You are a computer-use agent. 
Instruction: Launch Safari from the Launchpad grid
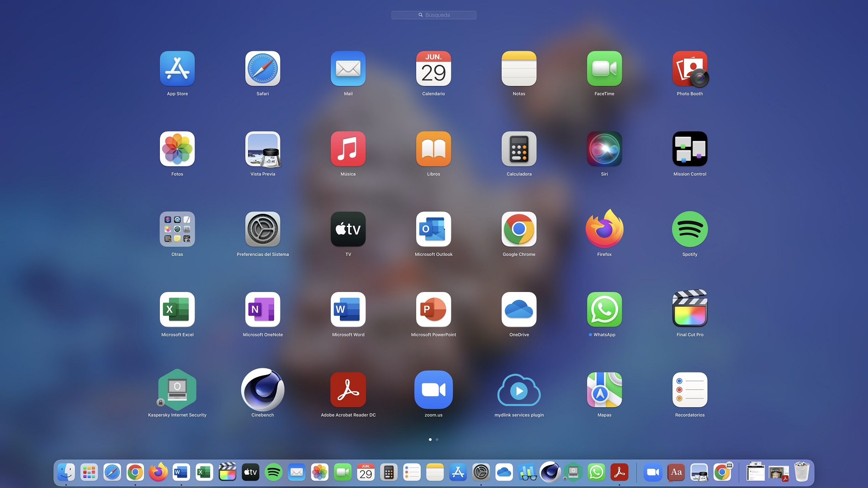click(x=263, y=69)
